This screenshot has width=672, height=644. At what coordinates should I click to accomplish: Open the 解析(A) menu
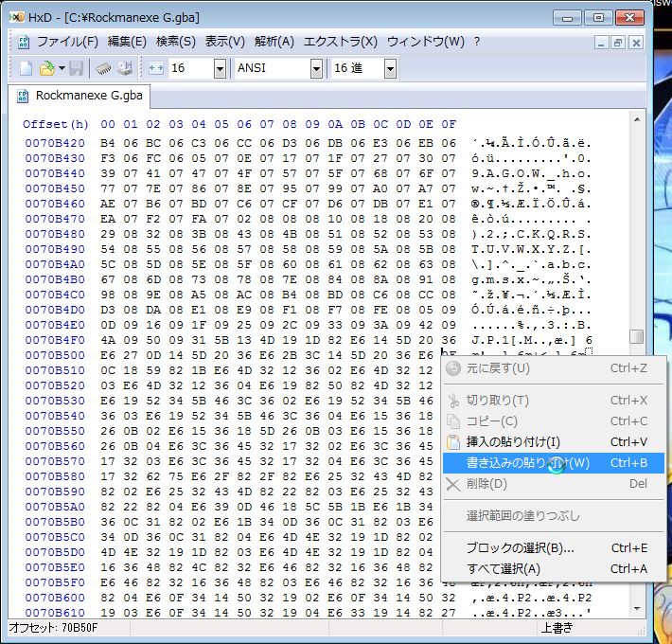(274, 42)
